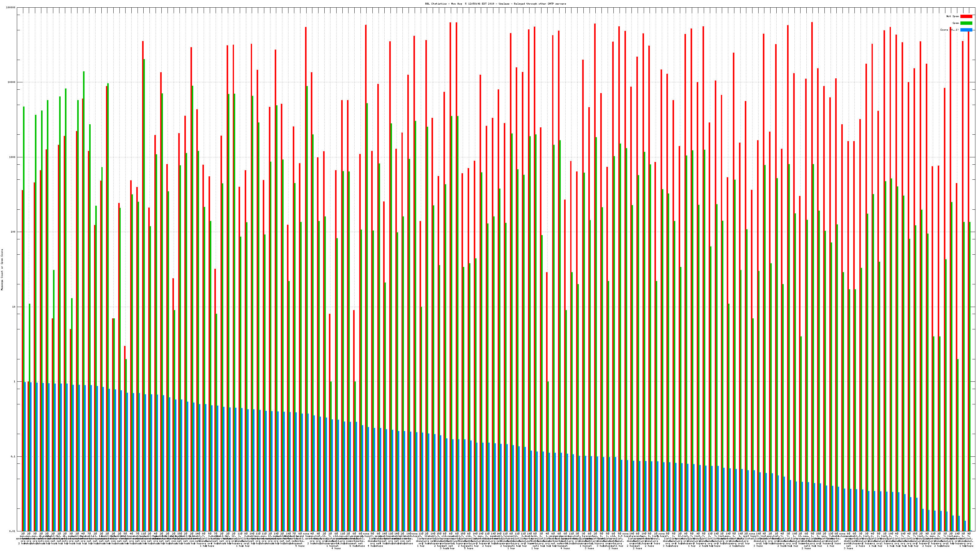Click the shortest blue bar at far right
The image size is (980, 551).
pyautogui.click(x=965, y=526)
